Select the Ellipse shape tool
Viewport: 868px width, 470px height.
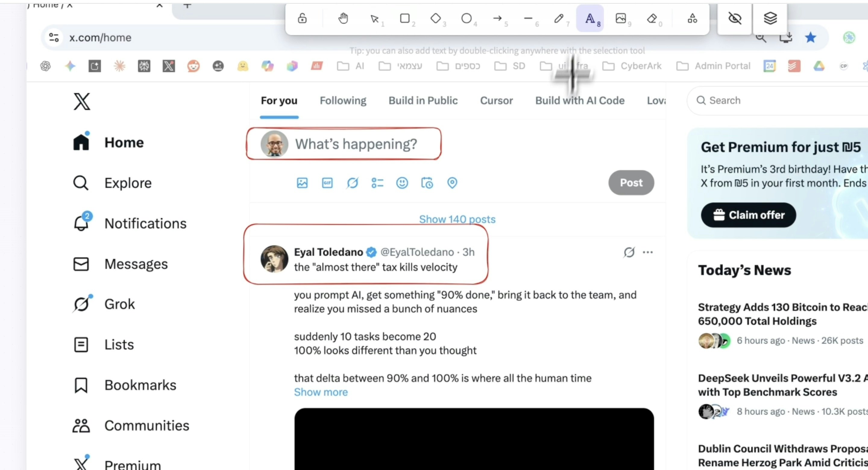point(466,18)
